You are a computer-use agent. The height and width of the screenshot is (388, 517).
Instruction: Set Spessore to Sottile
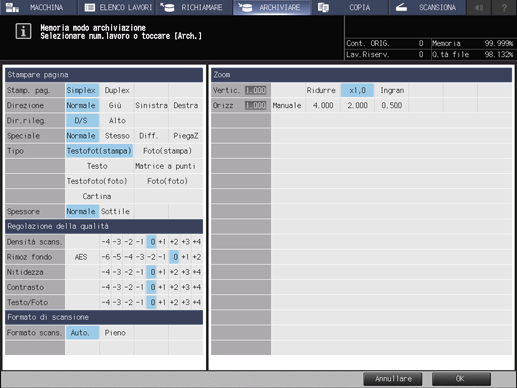[117, 211]
